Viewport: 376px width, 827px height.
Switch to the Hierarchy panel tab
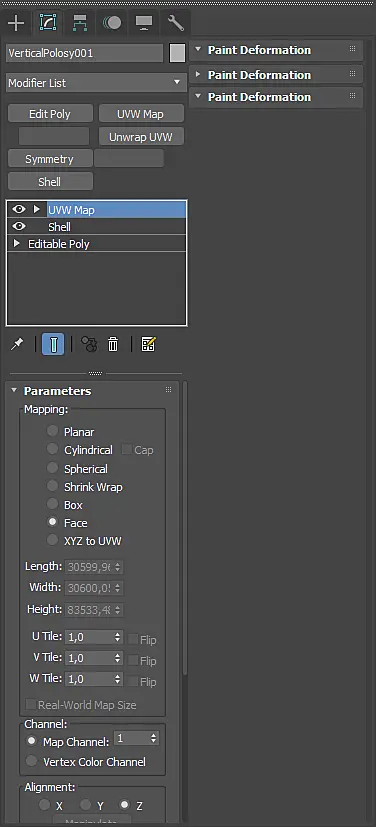(80, 23)
